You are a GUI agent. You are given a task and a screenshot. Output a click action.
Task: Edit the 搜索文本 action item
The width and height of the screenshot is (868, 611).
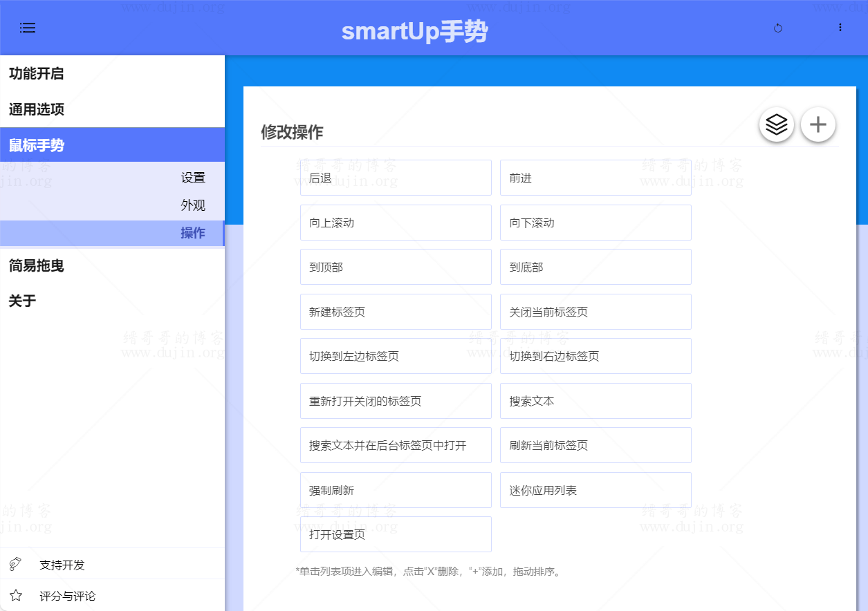point(595,401)
